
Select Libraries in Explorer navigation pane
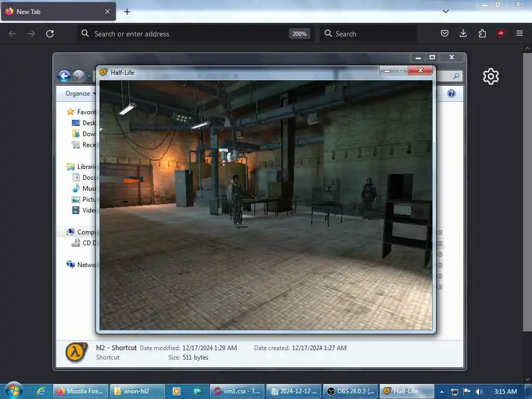[82, 167]
